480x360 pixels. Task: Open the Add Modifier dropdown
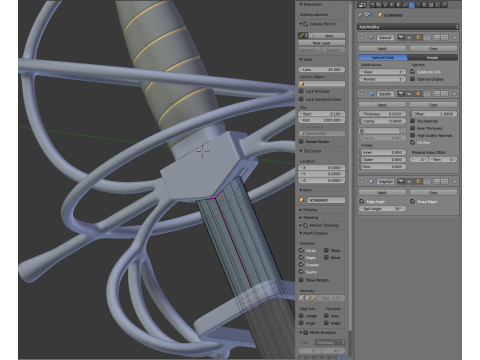pyautogui.click(x=408, y=27)
